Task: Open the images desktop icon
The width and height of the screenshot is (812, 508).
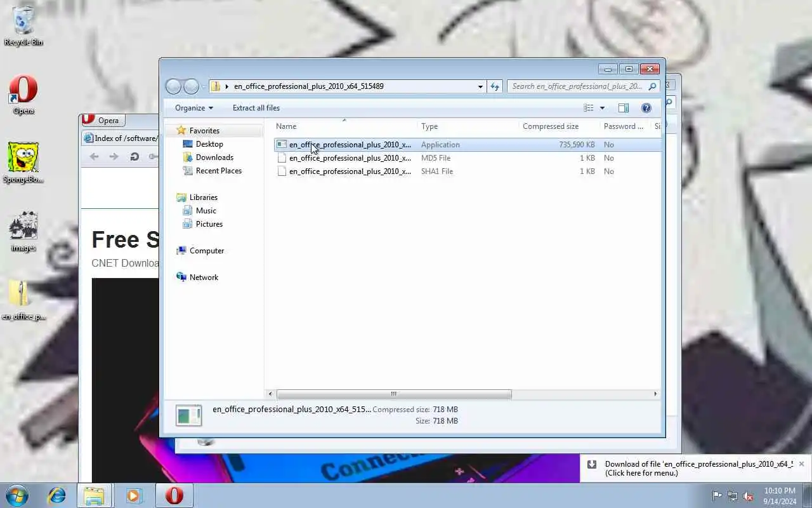Action: [x=23, y=232]
